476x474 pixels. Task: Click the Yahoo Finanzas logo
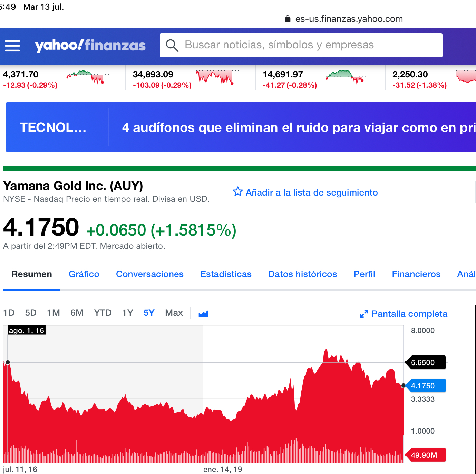coord(90,45)
